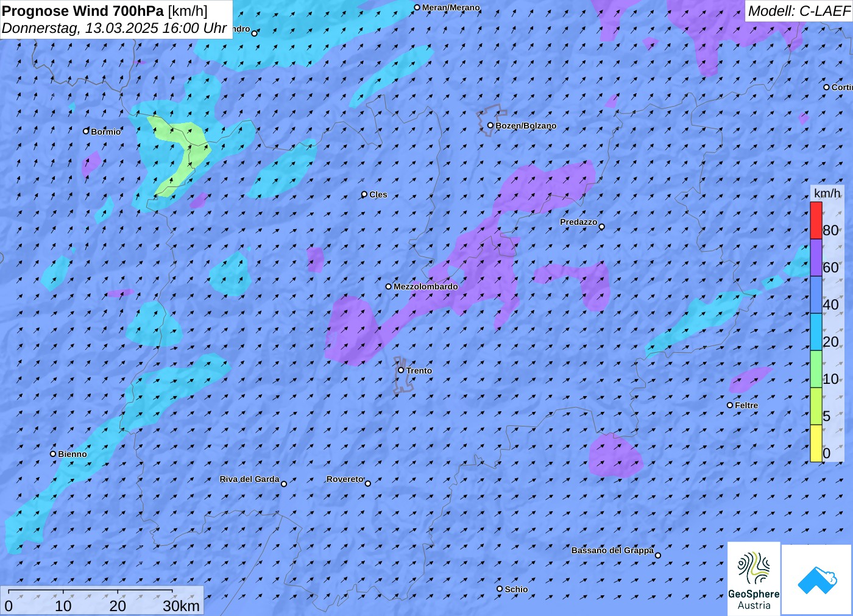This screenshot has width=853, height=616.
Task: Click the 'Prognose Wind 700hPa' title
Action: (x=83, y=10)
